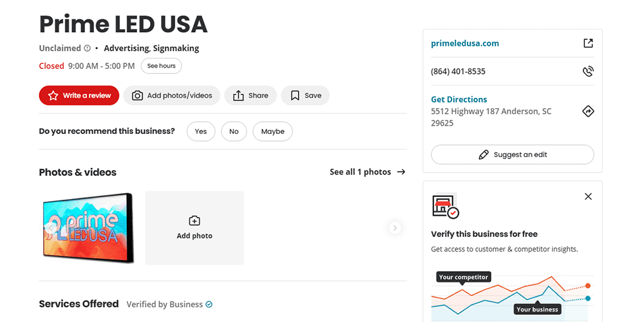Go back in photo carousel with left chevron
This screenshot has width=644, height=322.
click(x=50, y=228)
